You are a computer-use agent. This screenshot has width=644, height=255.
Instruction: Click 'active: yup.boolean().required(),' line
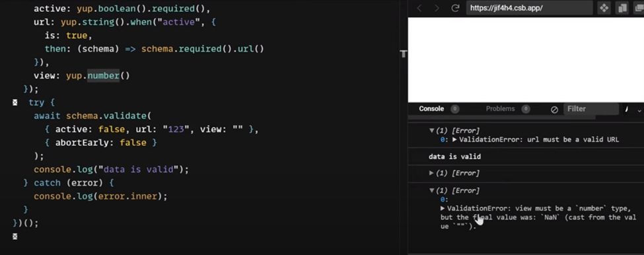click(x=122, y=9)
